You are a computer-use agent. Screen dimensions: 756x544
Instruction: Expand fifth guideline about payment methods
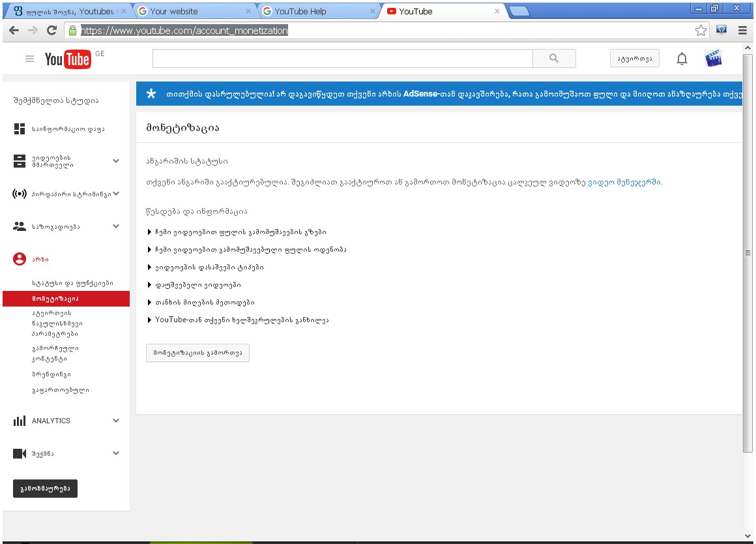(x=201, y=303)
